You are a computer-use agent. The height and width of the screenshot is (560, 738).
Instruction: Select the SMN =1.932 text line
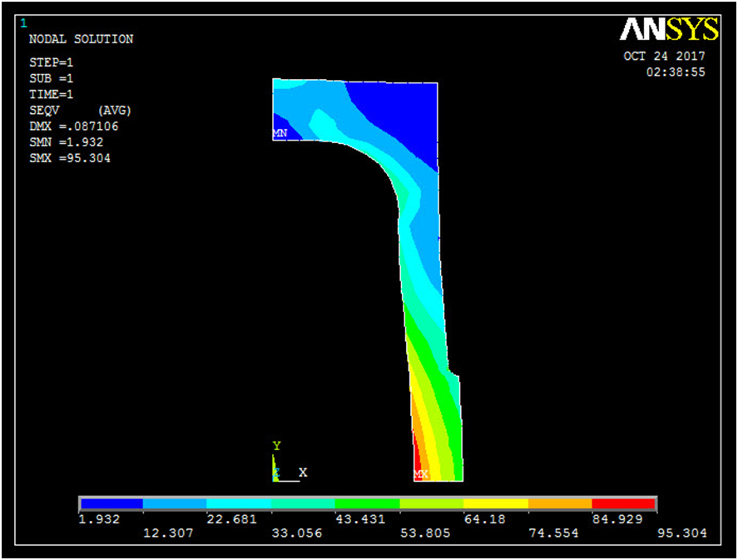click(67, 141)
